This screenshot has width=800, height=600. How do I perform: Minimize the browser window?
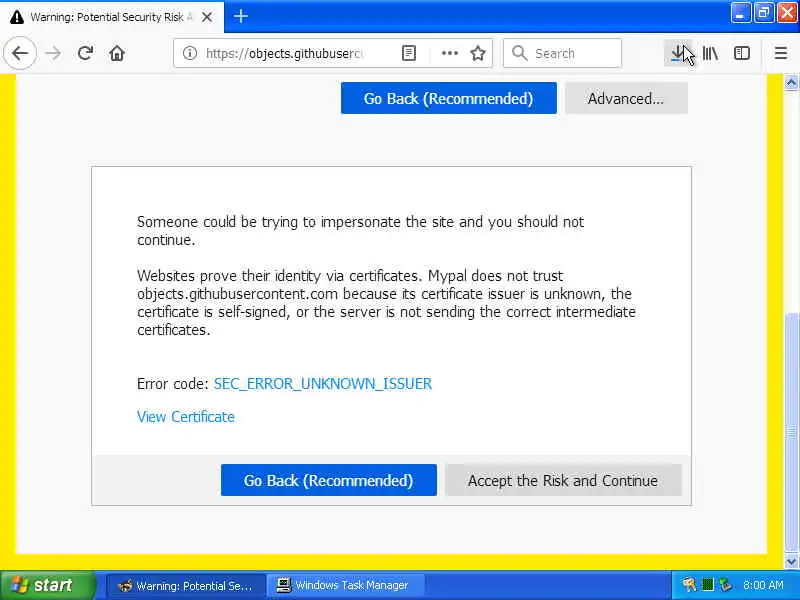coord(740,13)
